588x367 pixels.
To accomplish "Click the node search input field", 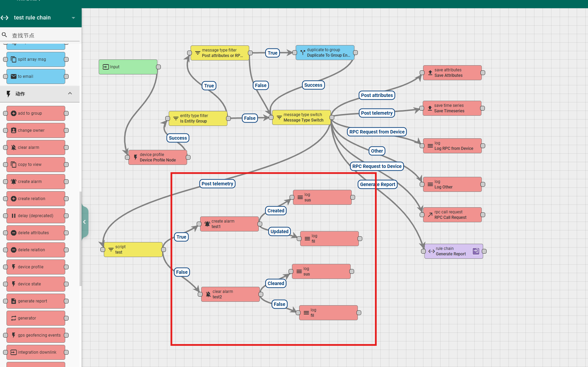I will coord(44,36).
